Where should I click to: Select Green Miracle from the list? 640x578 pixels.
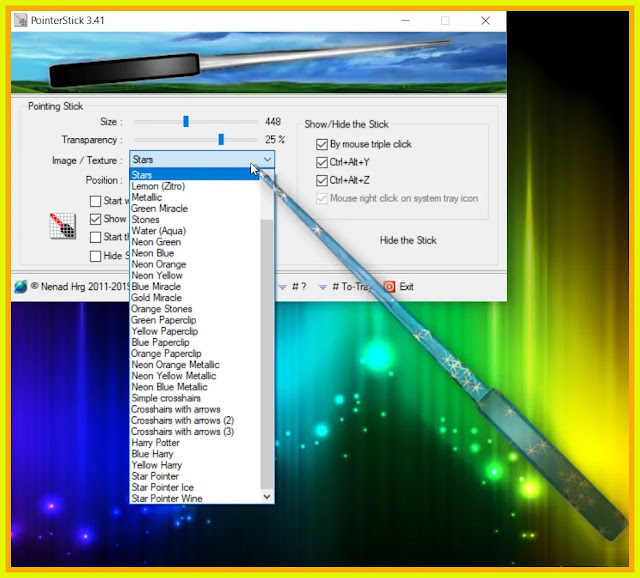pos(195,208)
